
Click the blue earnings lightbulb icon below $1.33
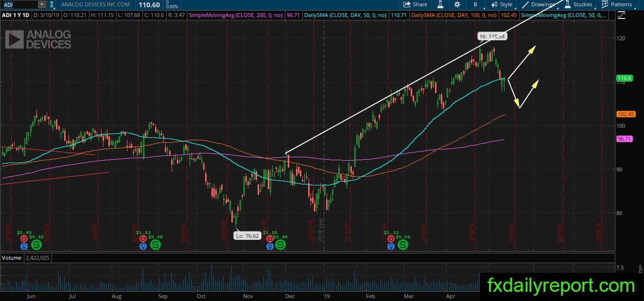point(391,246)
